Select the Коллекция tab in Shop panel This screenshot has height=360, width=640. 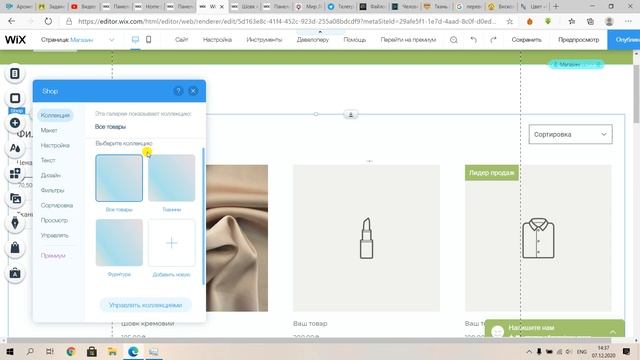click(55, 115)
